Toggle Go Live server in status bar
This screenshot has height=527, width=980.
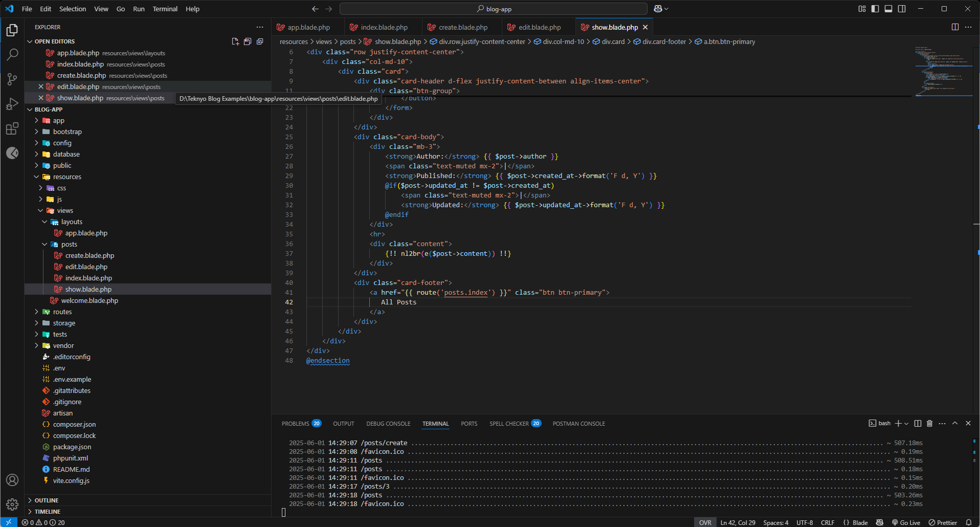pyautogui.click(x=906, y=522)
